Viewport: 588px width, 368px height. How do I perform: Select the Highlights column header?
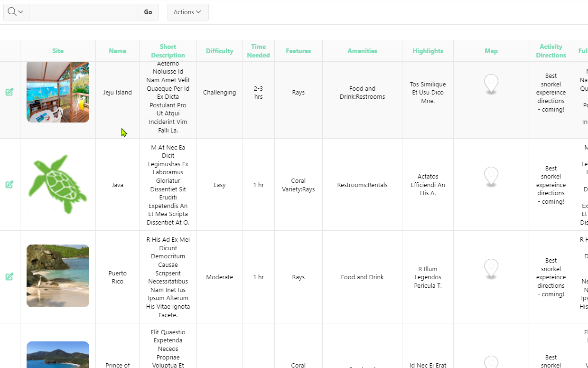428,51
